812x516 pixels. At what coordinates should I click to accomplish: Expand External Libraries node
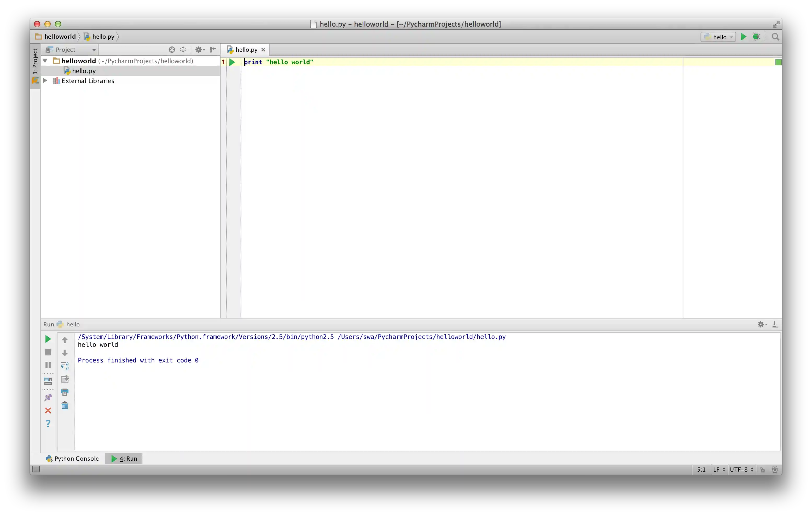click(x=45, y=80)
